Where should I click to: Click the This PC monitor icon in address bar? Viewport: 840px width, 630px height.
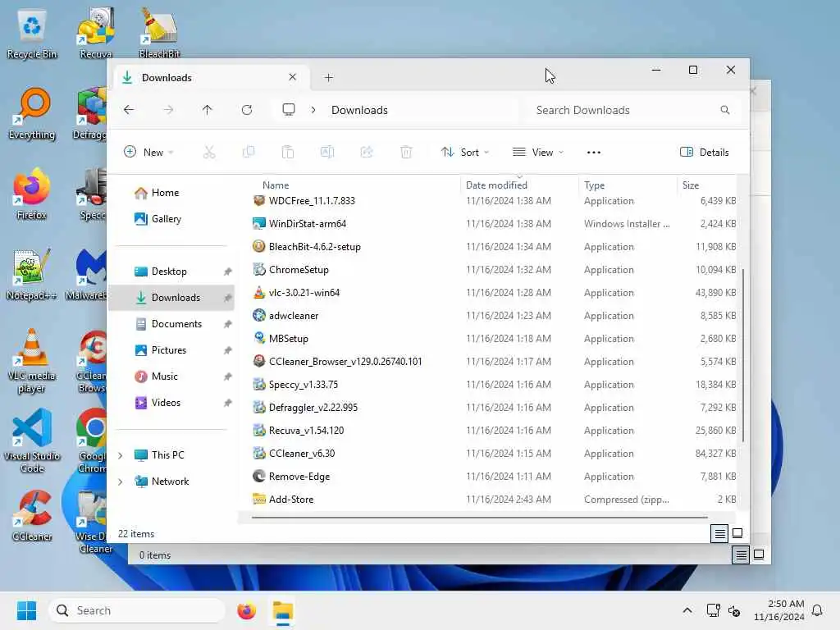click(x=289, y=110)
